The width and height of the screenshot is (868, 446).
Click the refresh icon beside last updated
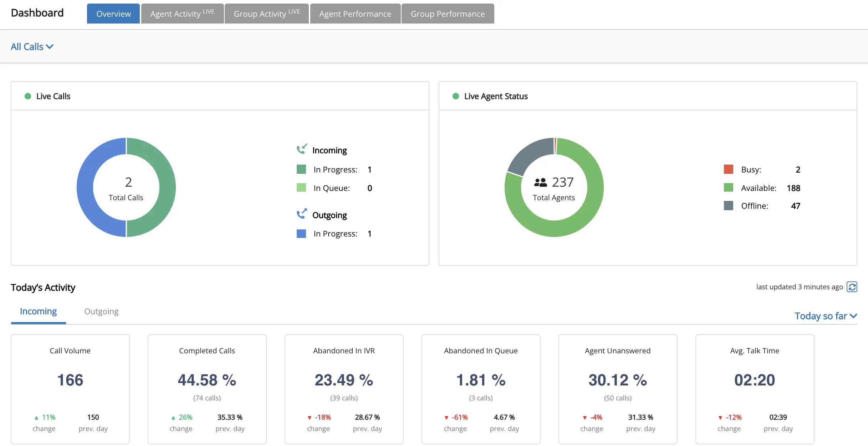tap(852, 287)
